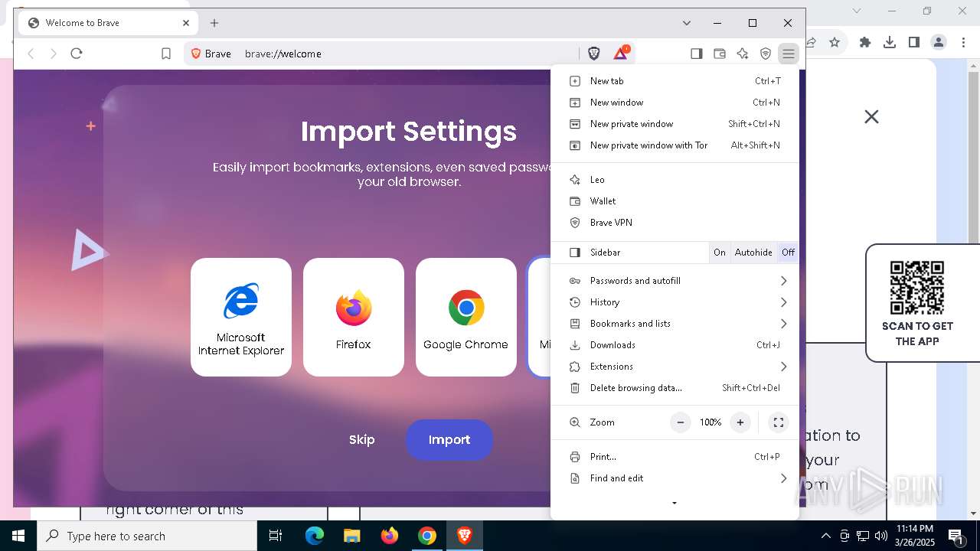This screenshot has width=980, height=551.
Task: Close the Welcome to Brave tab
Action: click(x=186, y=23)
